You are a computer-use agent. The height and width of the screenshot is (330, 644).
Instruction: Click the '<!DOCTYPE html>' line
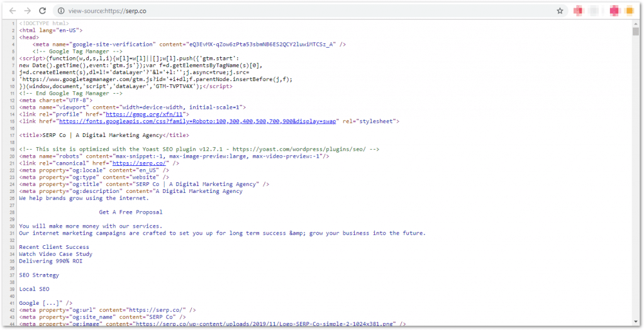coord(44,23)
